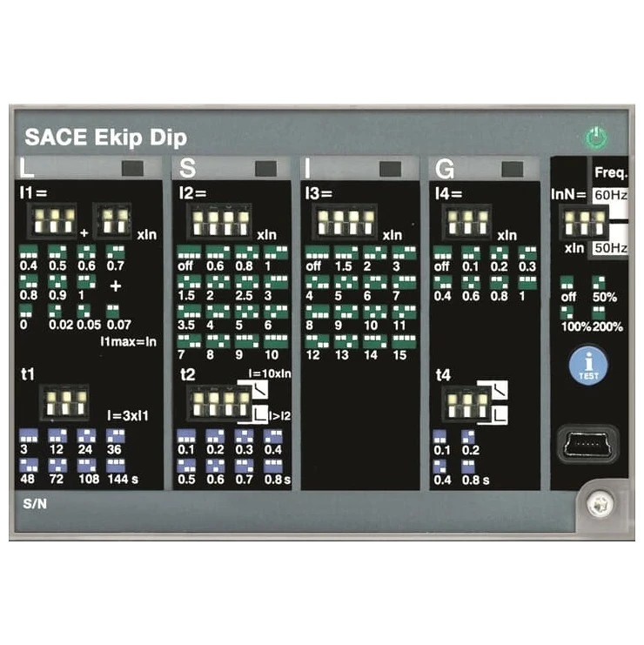Click the t4 inverse-time curve icon

point(498,389)
